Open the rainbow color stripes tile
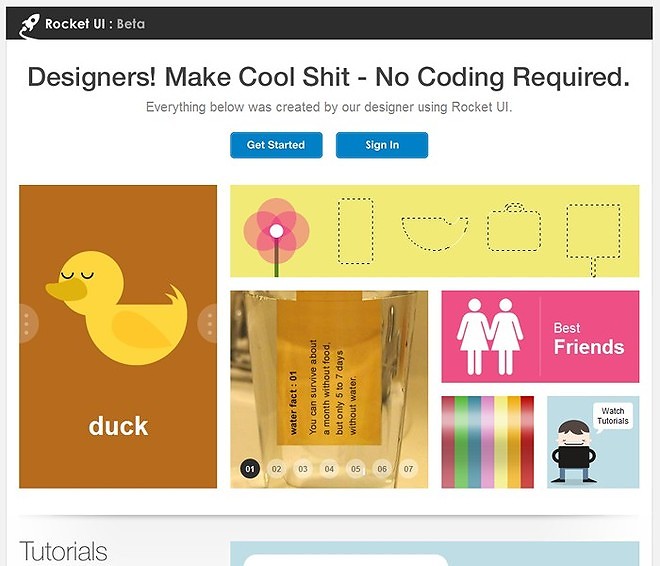Viewport: 660px width, 566px height. [487, 442]
